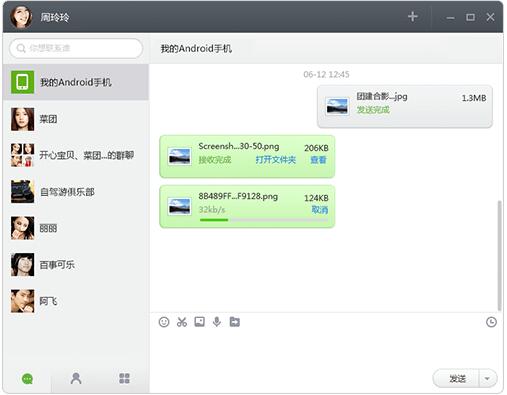The width and height of the screenshot is (507, 395).
Task: Open chat history clock icon
Action: tap(491, 322)
